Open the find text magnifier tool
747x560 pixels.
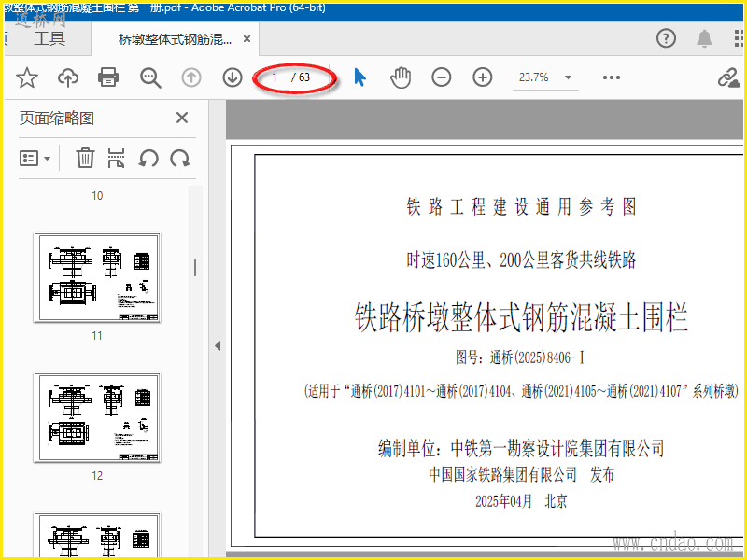(150, 77)
